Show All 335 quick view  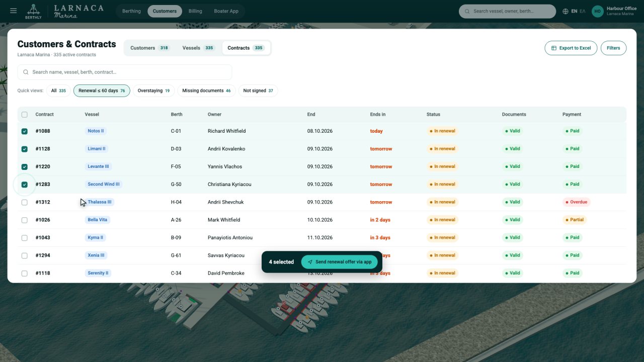pos(58,91)
